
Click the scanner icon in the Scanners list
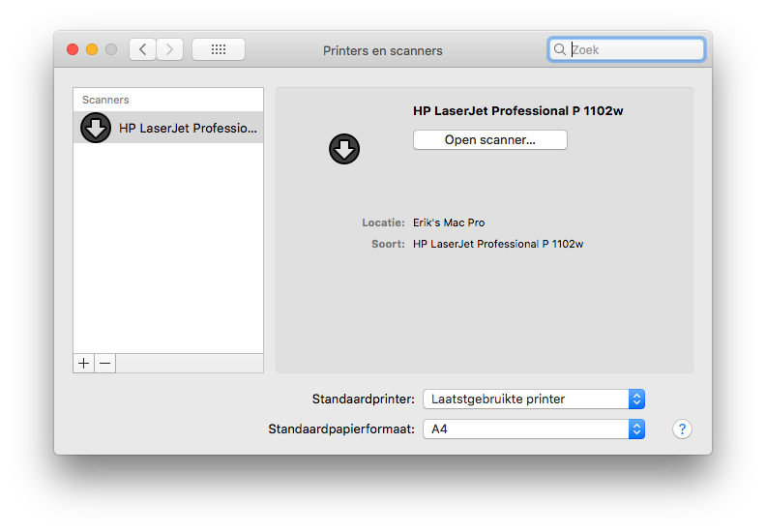pos(96,128)
